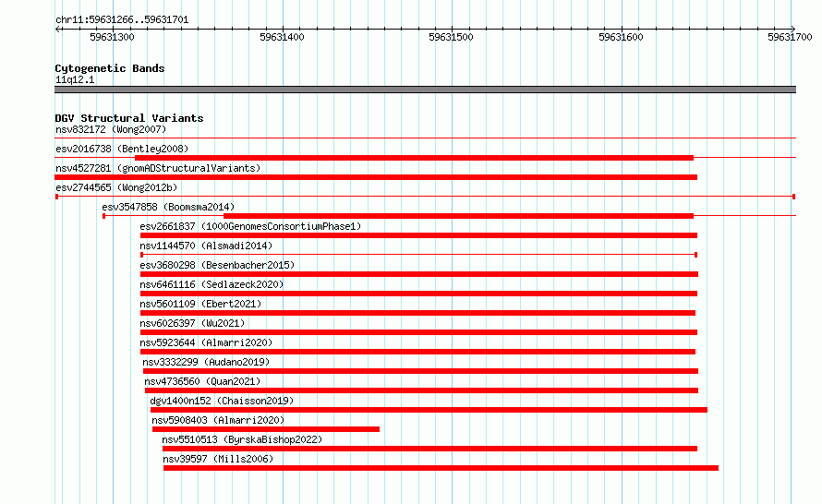Click the 11q12.1 band label

75,79
